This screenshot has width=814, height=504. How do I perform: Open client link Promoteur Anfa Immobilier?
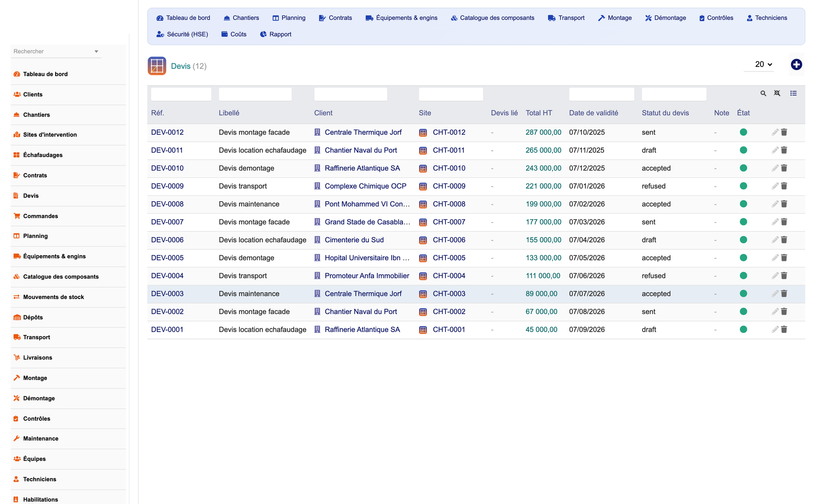coord(367,276)
